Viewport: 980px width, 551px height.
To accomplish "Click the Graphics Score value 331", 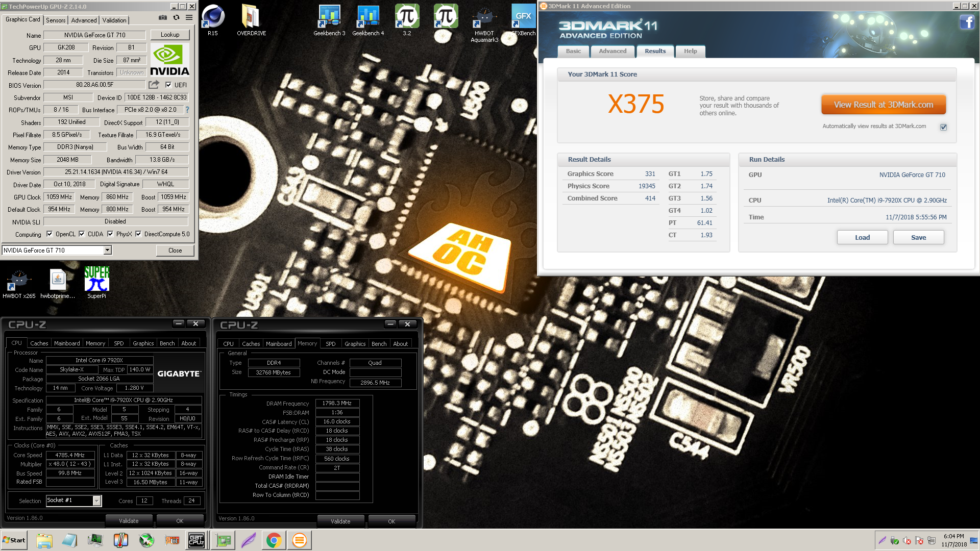I will click(x=650, y=174).
